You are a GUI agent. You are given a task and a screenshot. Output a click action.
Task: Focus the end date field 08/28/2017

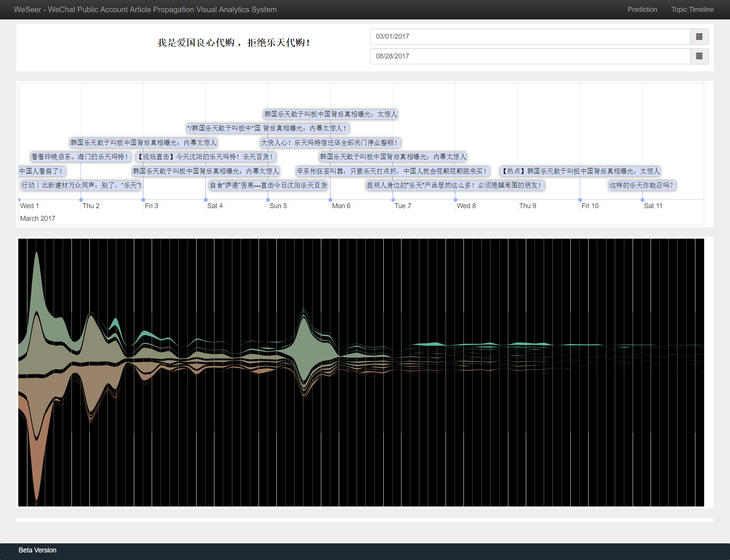(x=530, y=56)
